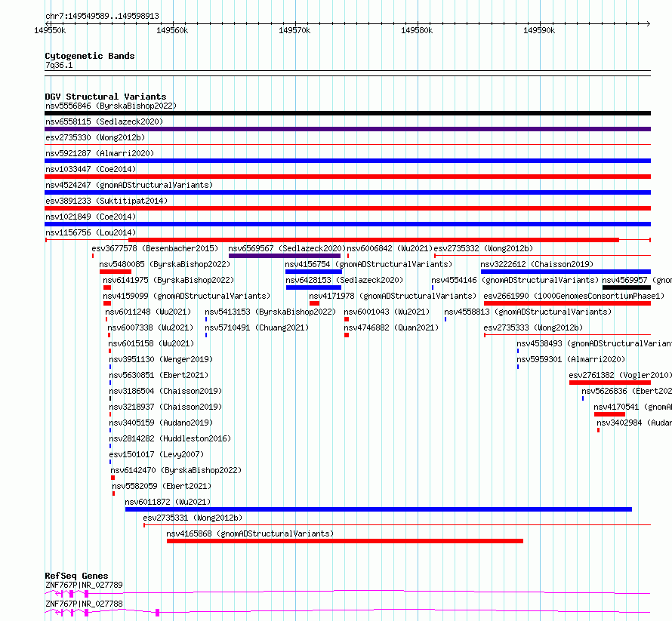This screenshot has height=621, width=672.
Task: Open nsv3951130 (Wenger2019) variant
Action: [161, 359]
